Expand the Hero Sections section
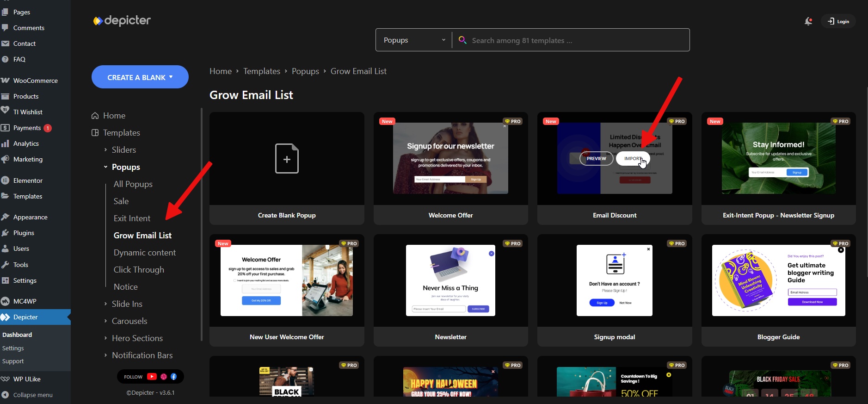Screen dimensions: 868x404 pyautogui.click(x=105, y=338)
